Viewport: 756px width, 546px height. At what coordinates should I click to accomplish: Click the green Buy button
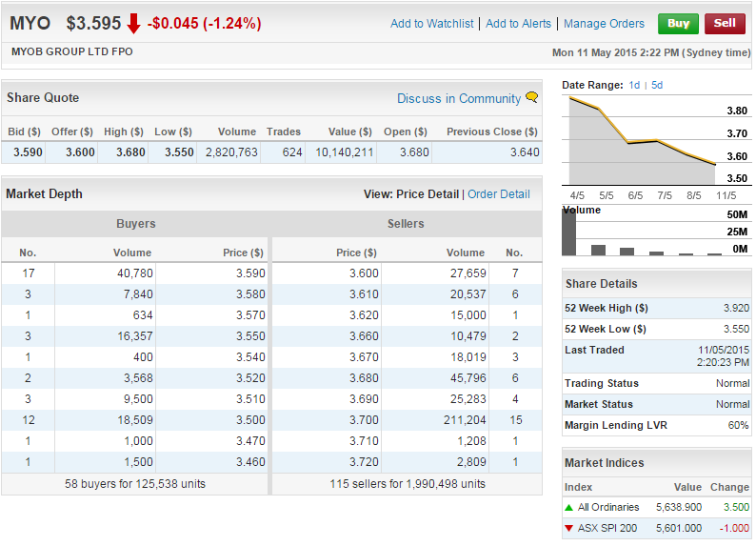click(x=678, y=24)
